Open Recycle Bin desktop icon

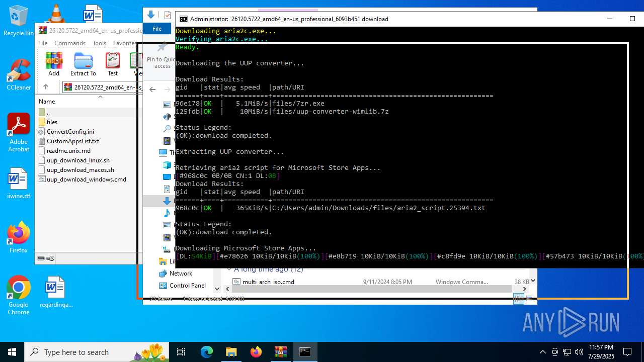[x=19, y=20]
